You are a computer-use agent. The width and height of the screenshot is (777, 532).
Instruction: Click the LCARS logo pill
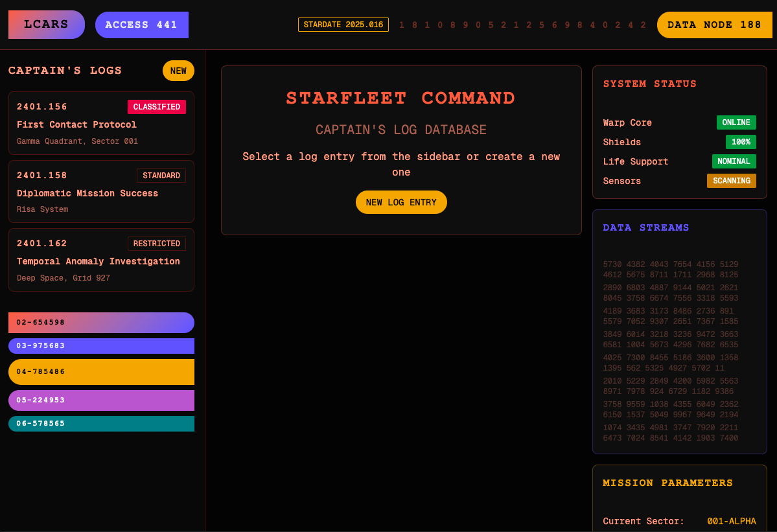(46, 25)
